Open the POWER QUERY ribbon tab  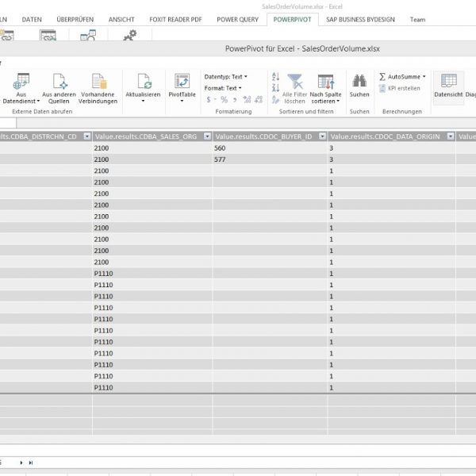(236, 19)
